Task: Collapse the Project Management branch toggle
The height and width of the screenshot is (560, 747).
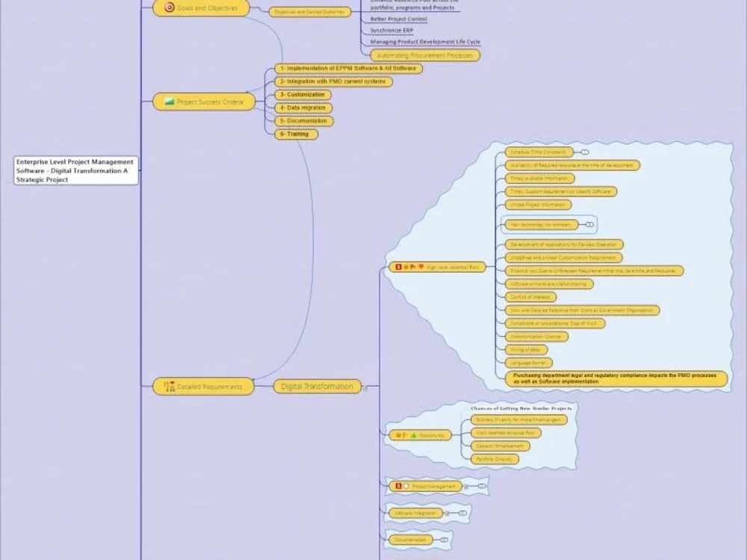Action: 481,486
